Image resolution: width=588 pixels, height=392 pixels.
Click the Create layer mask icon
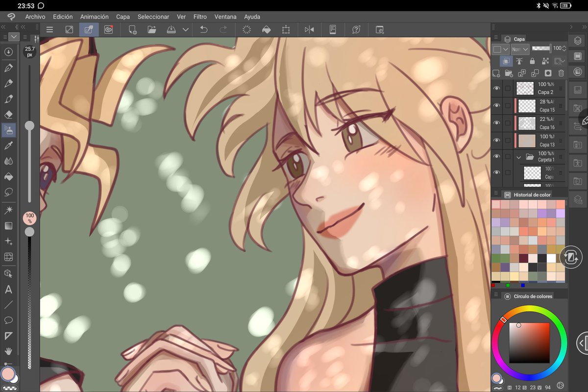point(548,73)
